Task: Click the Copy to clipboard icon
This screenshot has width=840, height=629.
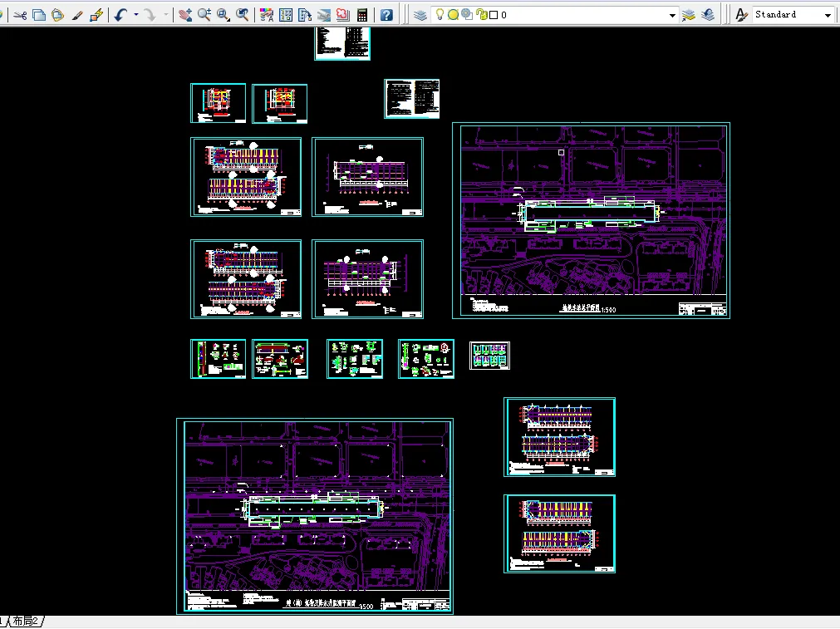Action: (39, 15)
